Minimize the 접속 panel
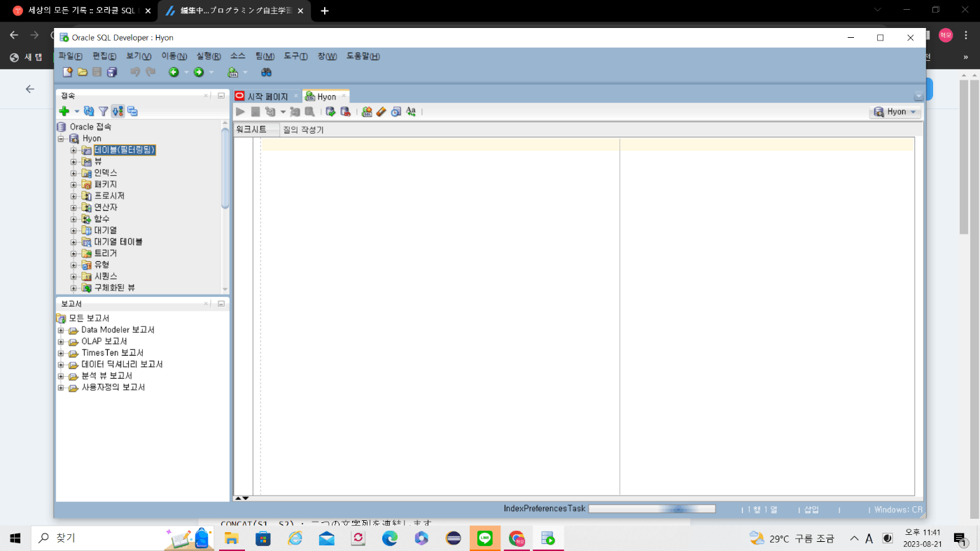This screenshot has height=551, width=980. 221,95
